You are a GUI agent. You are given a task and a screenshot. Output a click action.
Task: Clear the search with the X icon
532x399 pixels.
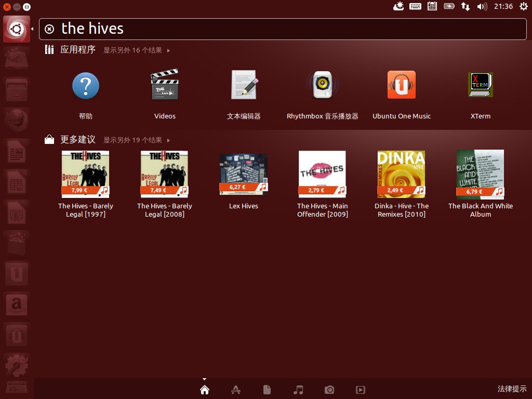(49, 29)
